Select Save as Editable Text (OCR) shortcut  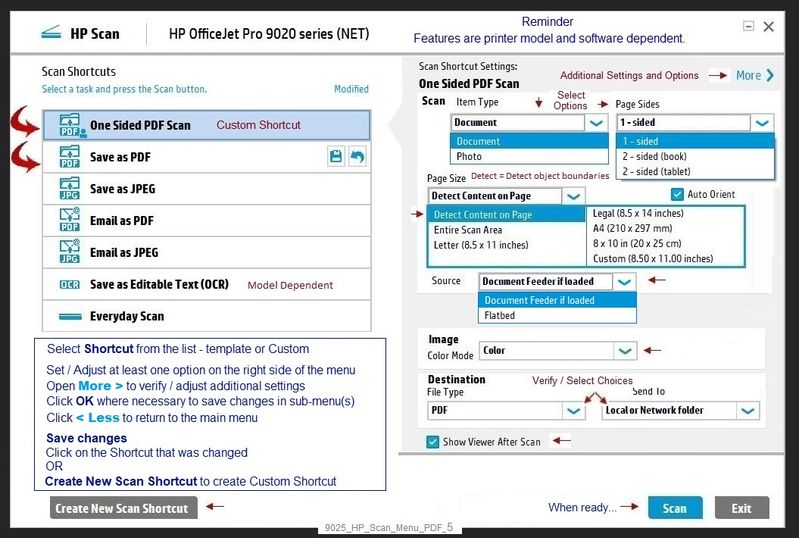[x=206, y=284]
